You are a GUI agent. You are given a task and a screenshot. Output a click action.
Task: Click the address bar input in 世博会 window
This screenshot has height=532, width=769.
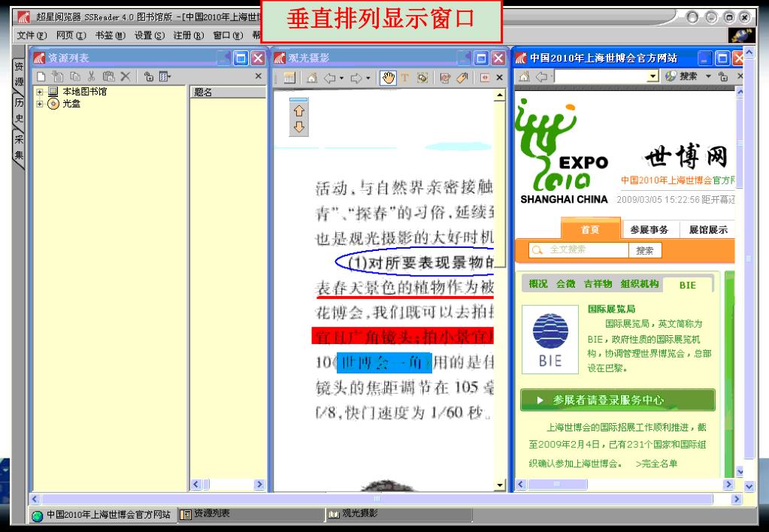[x=601, y=76]
